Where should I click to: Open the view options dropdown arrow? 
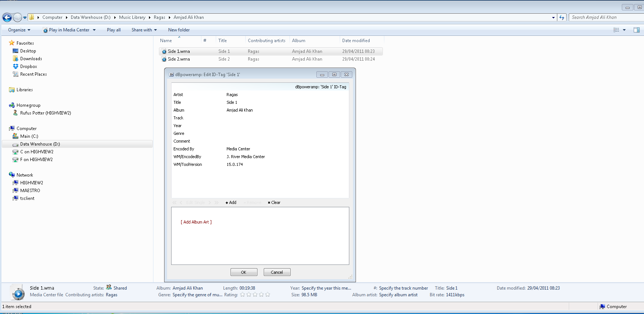click(x=624, y=30)
